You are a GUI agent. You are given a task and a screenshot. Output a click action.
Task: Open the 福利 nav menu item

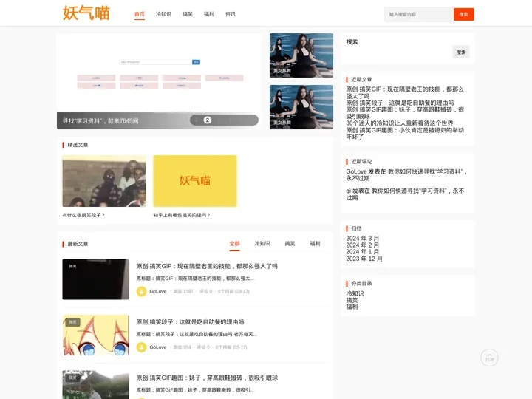coord(209,14)
